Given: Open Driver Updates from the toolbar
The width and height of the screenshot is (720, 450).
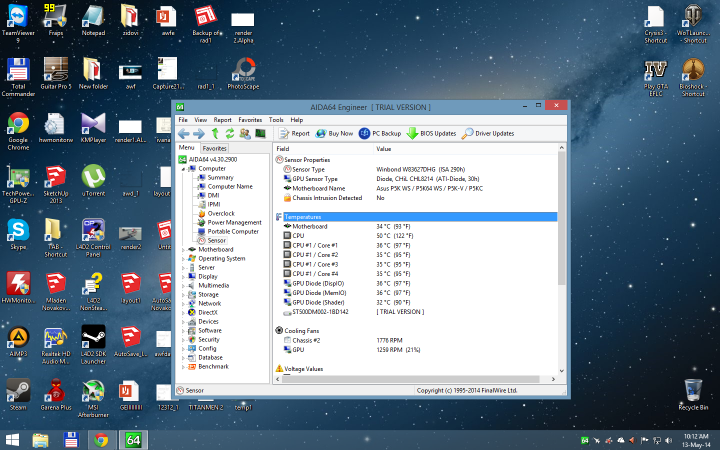Looking at the screenshot, I should point(488,134).
